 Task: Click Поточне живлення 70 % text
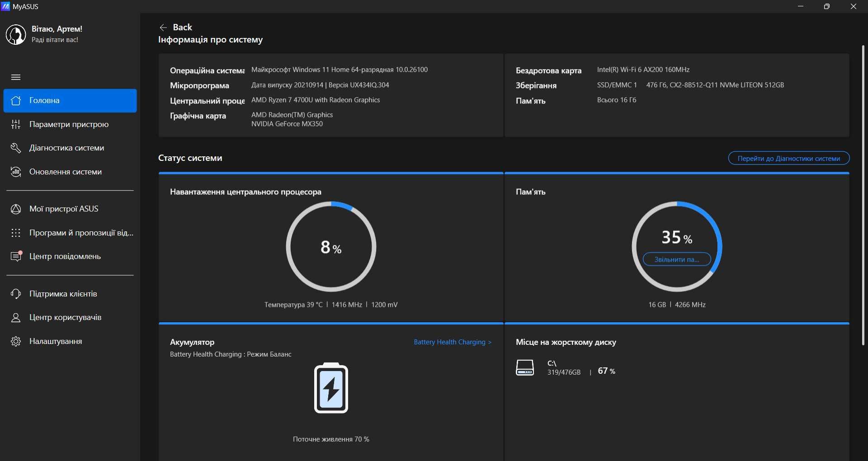pos(331,439)
